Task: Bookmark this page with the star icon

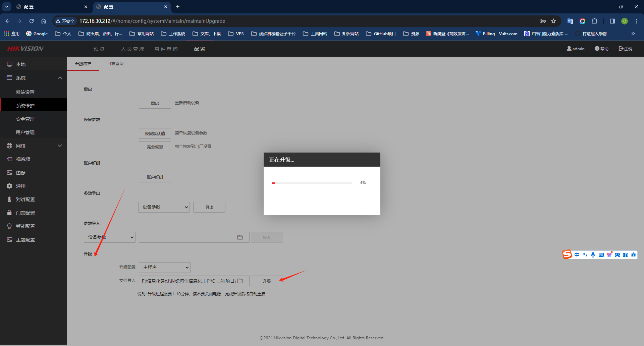Action: pyautogui.click(x=553, y=21)
